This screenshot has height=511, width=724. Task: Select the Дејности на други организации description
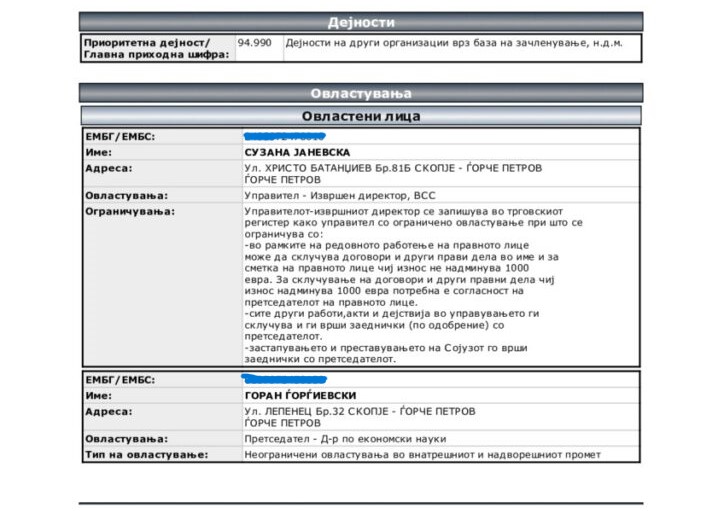point(454,43)
